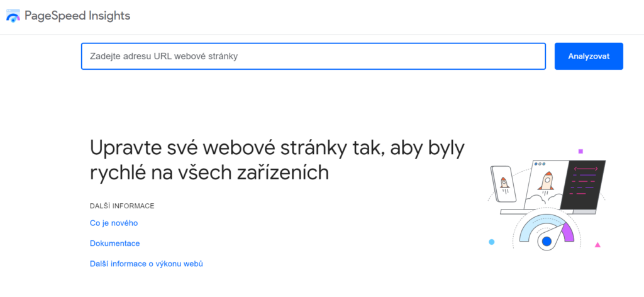Click the pink triangle decoration
This screenshot has height=297, width=644.
point(597,245)
